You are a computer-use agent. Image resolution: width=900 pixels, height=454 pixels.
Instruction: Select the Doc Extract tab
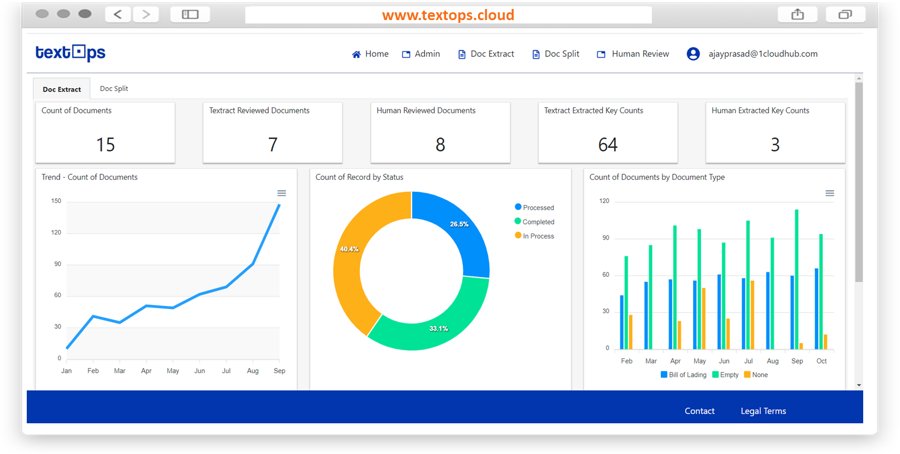coord(62,89)
